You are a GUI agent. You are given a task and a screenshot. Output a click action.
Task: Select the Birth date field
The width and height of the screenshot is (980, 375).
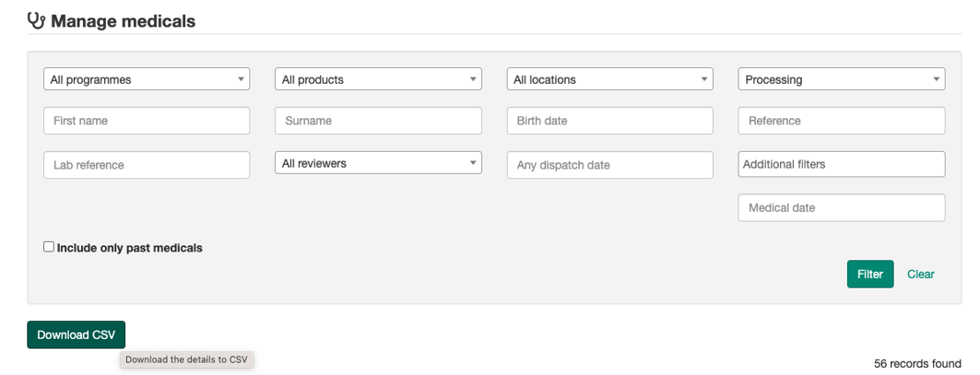tap(609, 121)
